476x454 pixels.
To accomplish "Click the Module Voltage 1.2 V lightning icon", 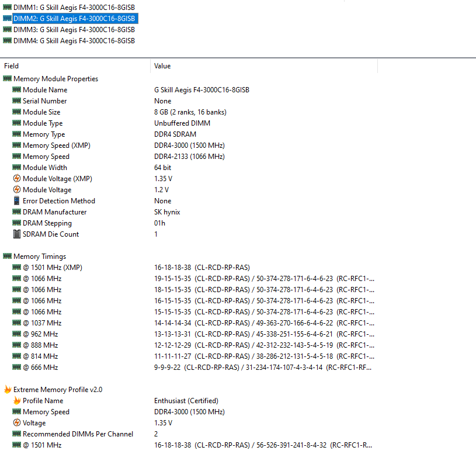I will click(x=17, y=189).
